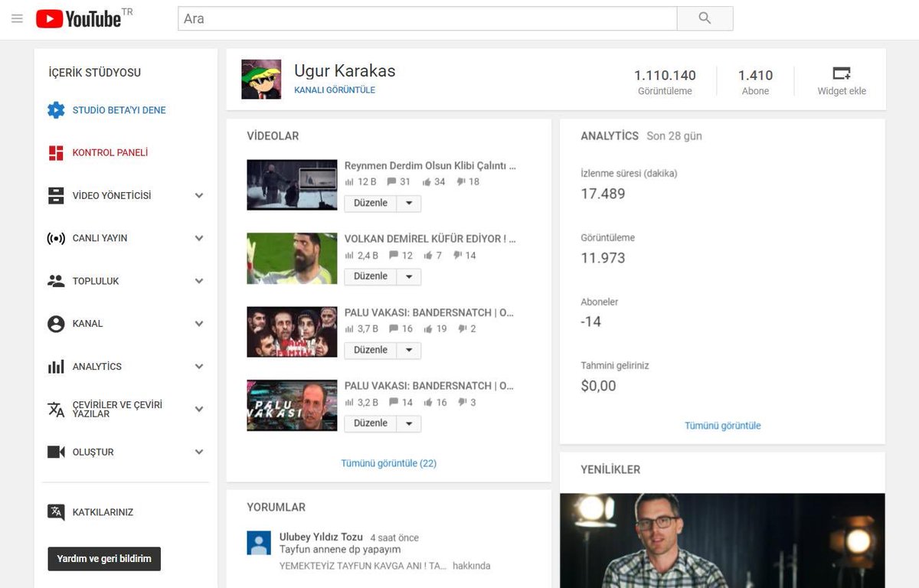Click Yenilikler video preview

[x=722, y=541]
